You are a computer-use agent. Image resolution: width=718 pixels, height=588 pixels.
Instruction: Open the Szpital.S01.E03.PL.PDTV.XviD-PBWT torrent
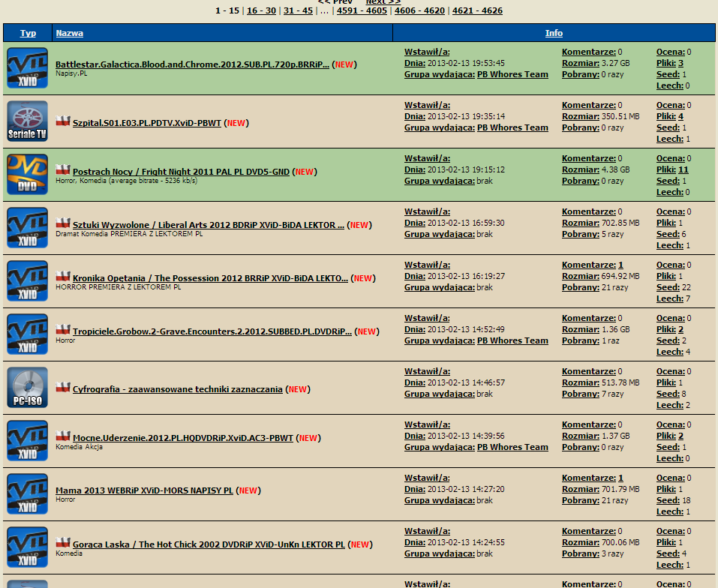point(147,123)
